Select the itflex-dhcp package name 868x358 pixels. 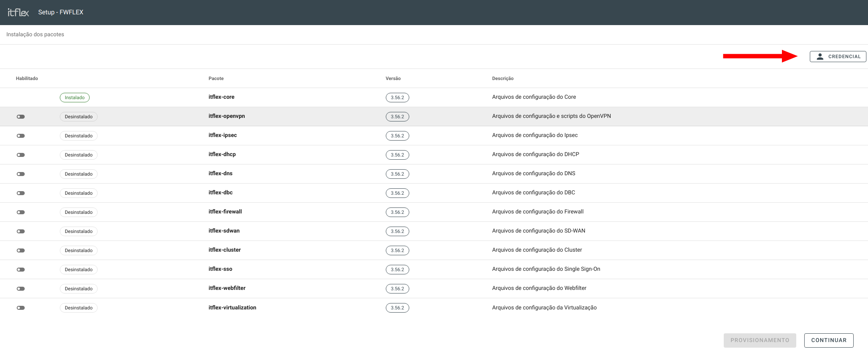click(222, 154)
